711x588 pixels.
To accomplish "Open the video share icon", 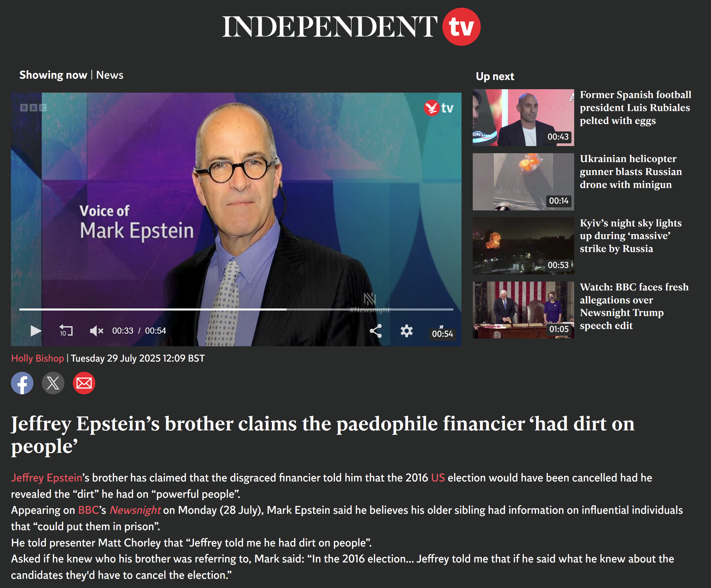I will click(x=376, y=331).
